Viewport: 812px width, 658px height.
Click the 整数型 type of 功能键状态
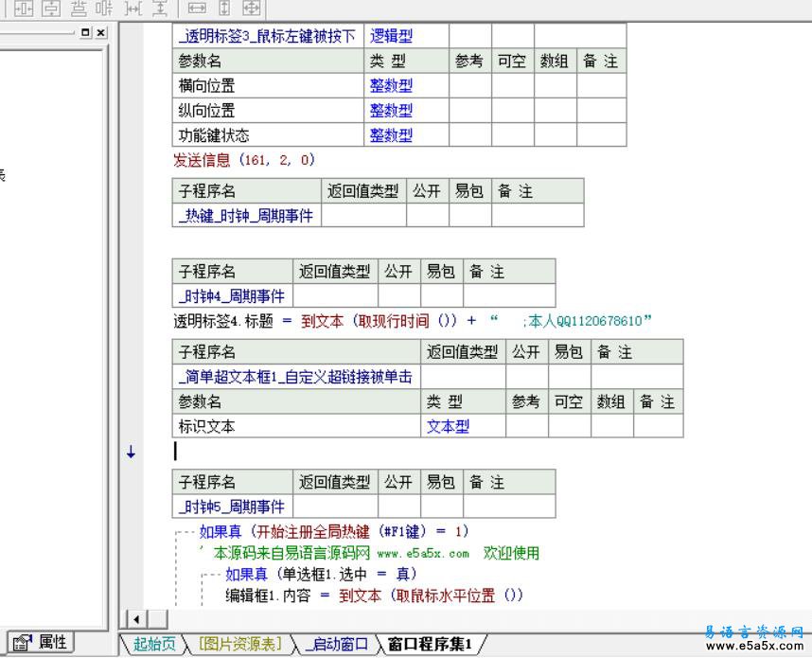tap(407, 134)
